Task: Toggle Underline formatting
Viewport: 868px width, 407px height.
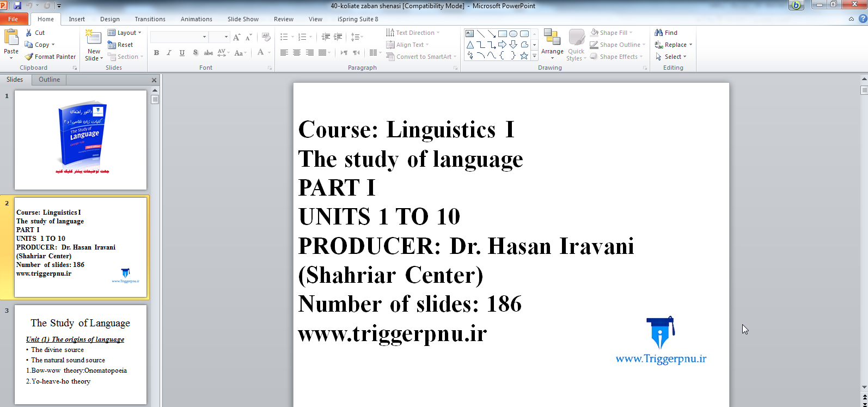Action: point(182,53)
